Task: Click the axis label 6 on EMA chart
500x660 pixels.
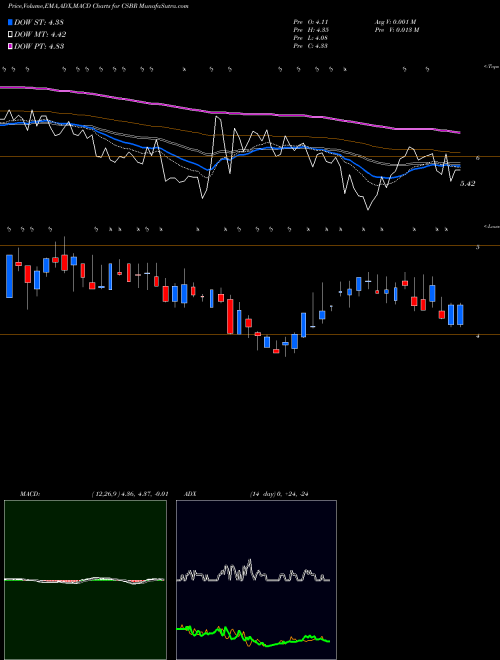Action: click(477, 158)
